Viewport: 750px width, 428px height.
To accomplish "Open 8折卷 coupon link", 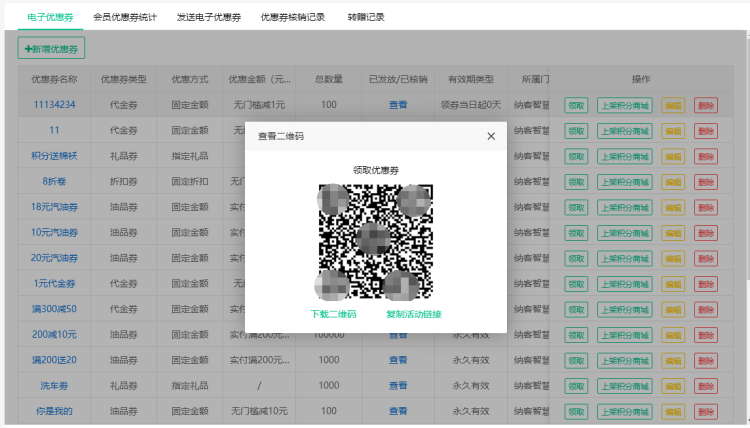I will (54, 181).
